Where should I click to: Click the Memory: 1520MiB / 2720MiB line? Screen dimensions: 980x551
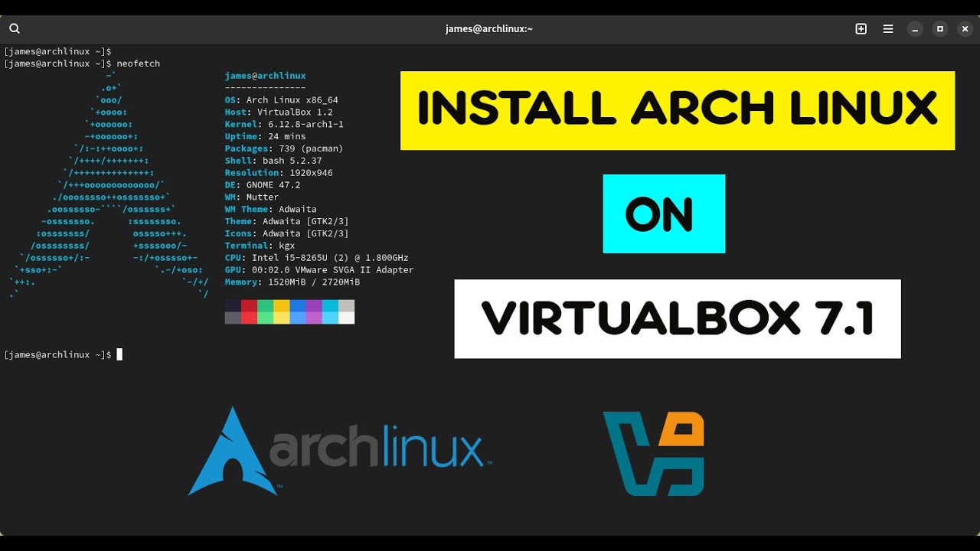pos(292,282)
